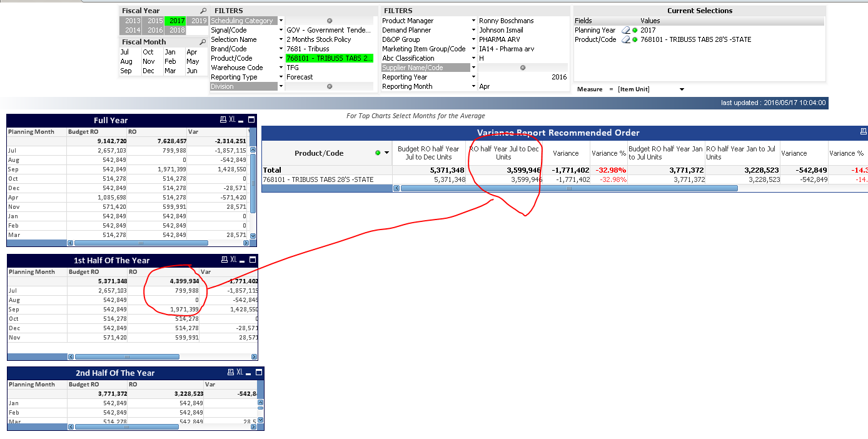The width and height of the screenshot is (868, 439).
Task: Open Product Manager filter dropdown
Action: click(x=473, y=21)
